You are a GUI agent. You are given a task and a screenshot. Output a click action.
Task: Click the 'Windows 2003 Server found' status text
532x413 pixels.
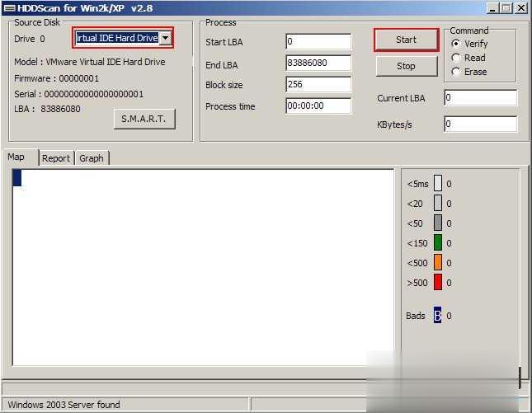64,405
